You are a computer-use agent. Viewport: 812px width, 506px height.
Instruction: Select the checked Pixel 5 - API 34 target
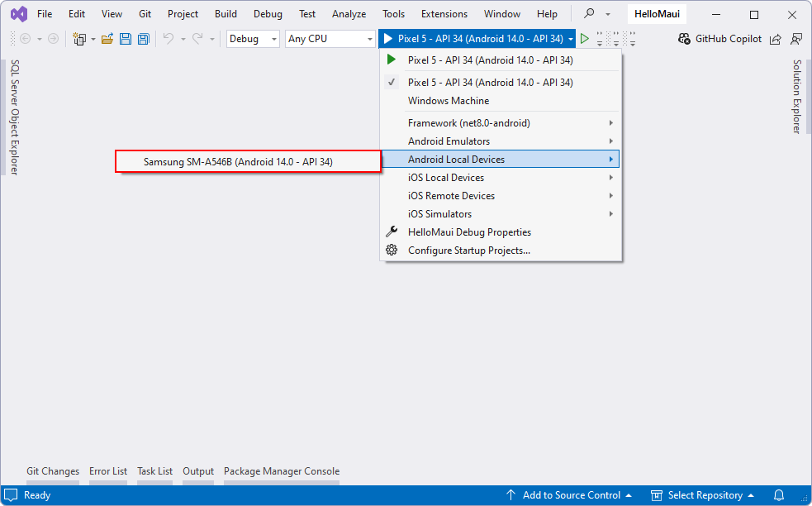tap(490, 83)
